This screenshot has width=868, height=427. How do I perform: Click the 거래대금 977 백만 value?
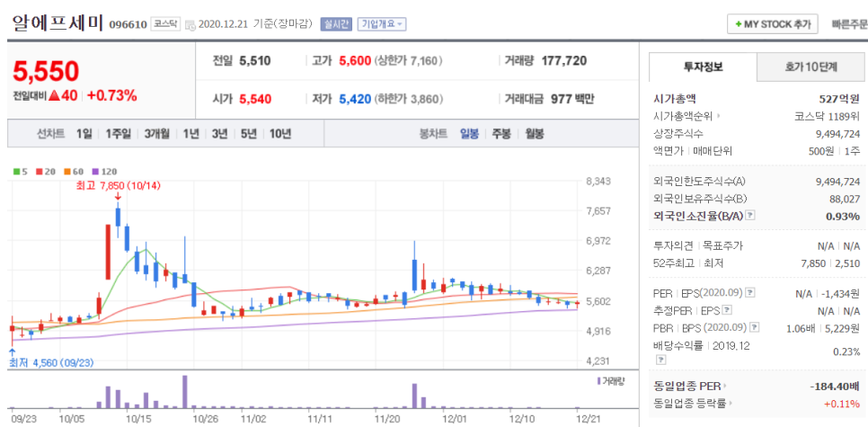coord(572,99)
